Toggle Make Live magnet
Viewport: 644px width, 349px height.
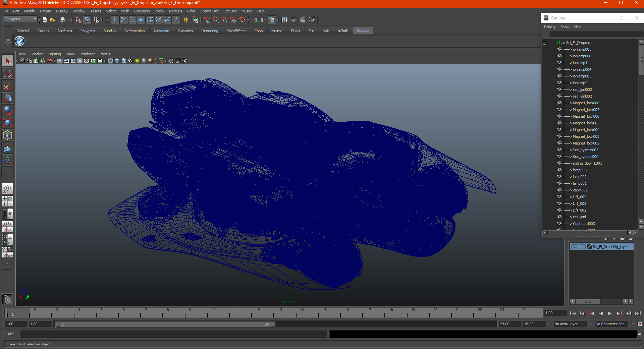point(242,20)
